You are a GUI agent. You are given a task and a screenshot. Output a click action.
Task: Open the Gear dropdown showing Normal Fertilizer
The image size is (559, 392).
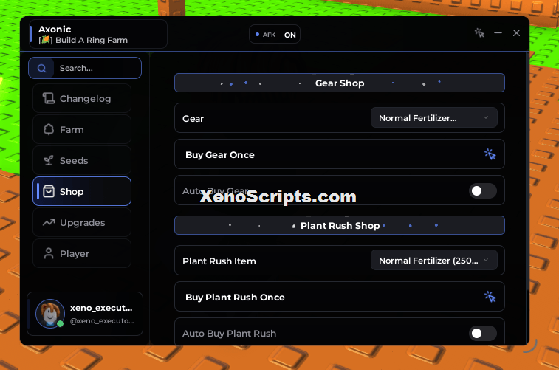[434, 117]
